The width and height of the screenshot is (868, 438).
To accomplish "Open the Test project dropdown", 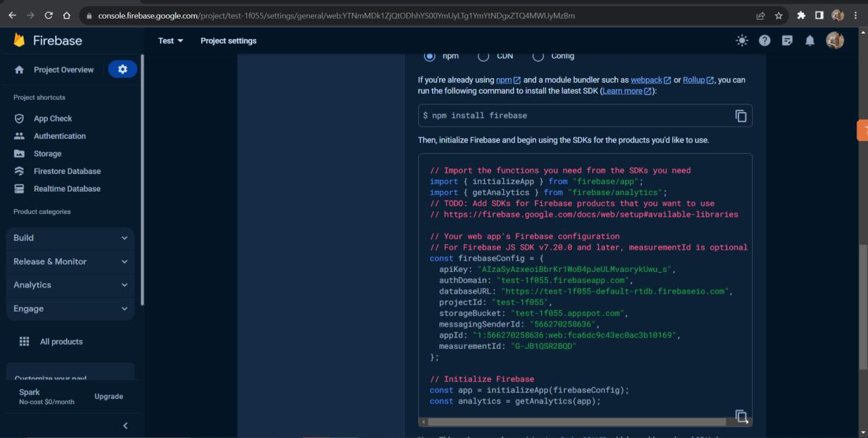I will pos(171,40).
